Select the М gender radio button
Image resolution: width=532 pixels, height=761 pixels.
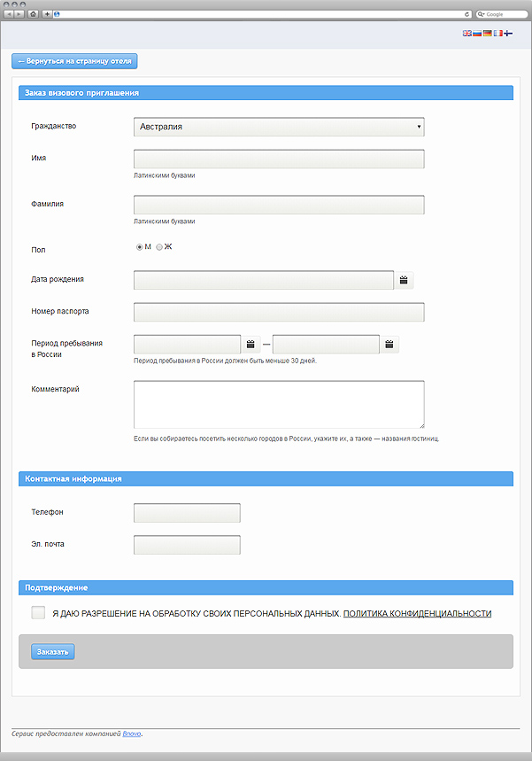point(139,247)
